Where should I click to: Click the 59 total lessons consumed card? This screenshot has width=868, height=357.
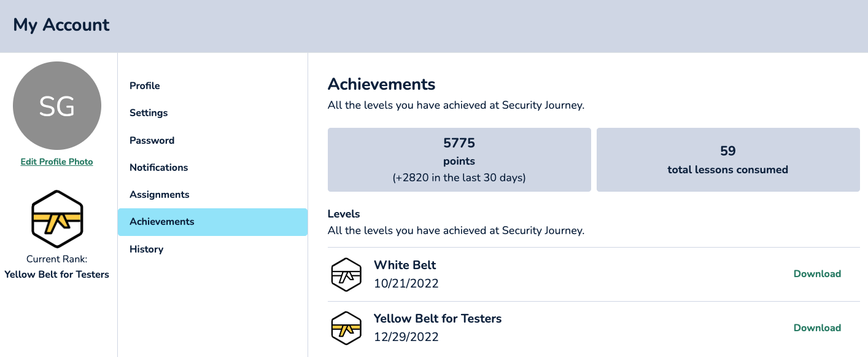728,160
